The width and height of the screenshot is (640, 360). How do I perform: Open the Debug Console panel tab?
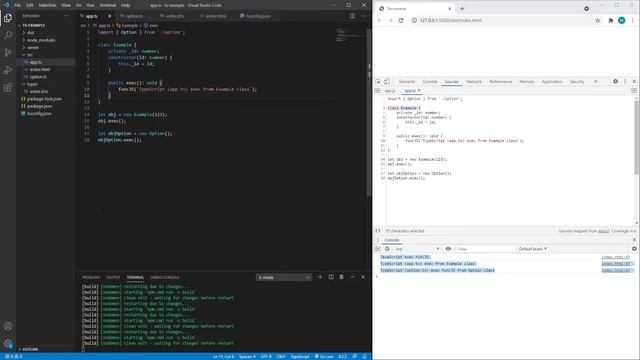(x=164, y=277)
